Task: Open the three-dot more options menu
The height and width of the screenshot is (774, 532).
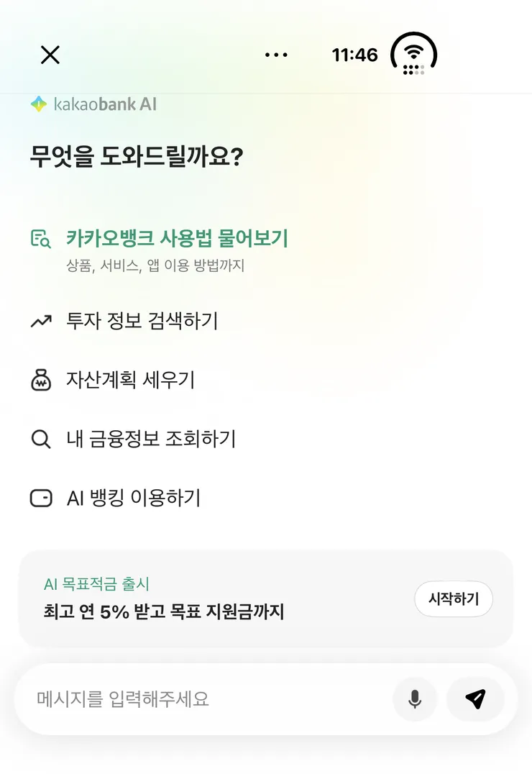Action: [x=276, y=55]
